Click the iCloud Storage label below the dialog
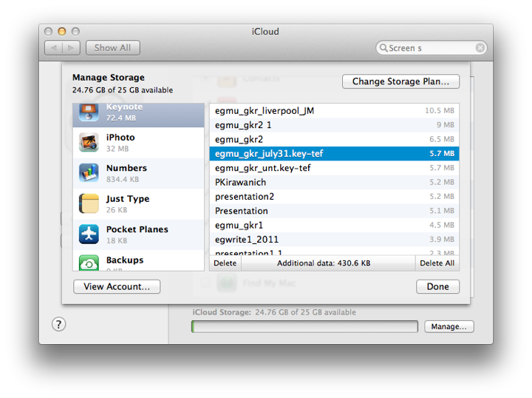The image size is (532, 398). tap(222, 312)
